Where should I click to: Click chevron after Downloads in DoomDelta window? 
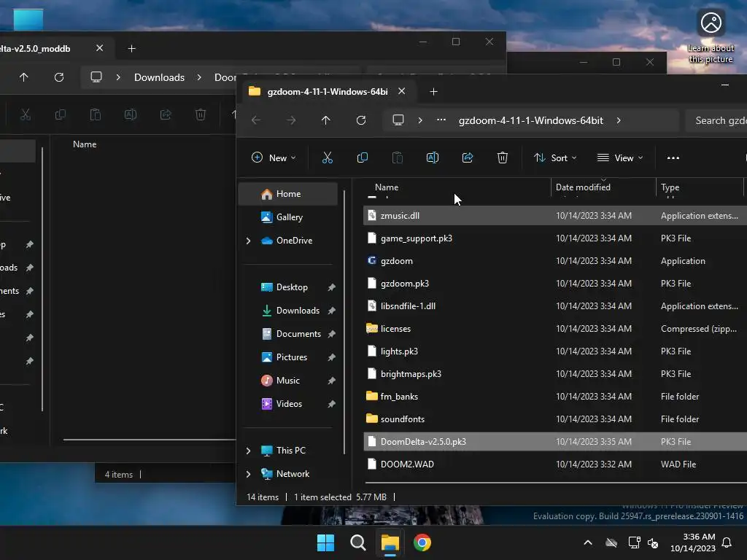(x=199, y=77)
